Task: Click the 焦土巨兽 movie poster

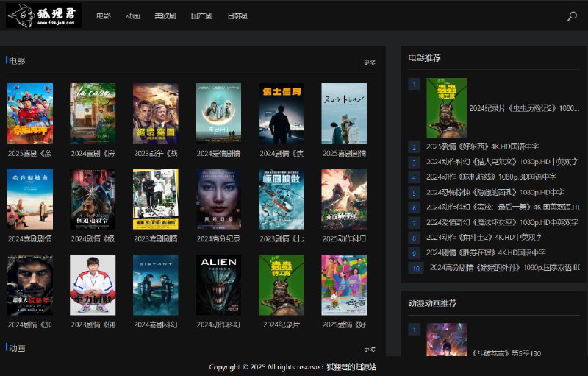Action: pos(282,113)
